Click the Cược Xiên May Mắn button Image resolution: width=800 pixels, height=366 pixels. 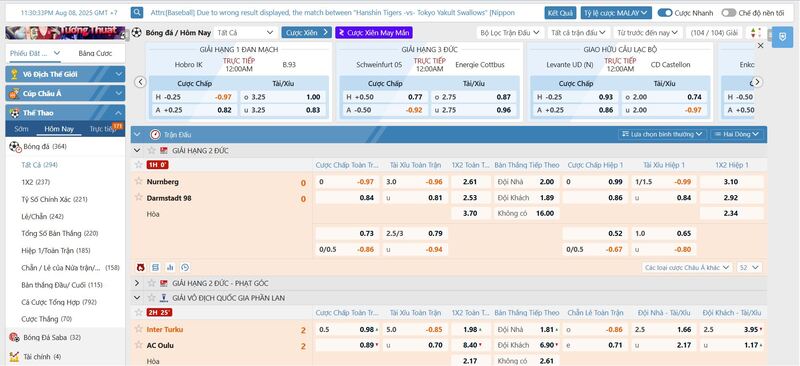pyautogui.click(x=374, y=33)
